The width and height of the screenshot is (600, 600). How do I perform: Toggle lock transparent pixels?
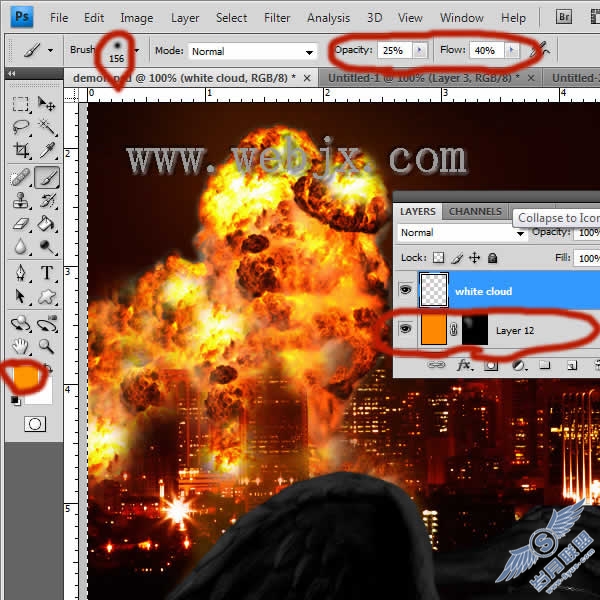pyautogui.click(x=439, y=258)
